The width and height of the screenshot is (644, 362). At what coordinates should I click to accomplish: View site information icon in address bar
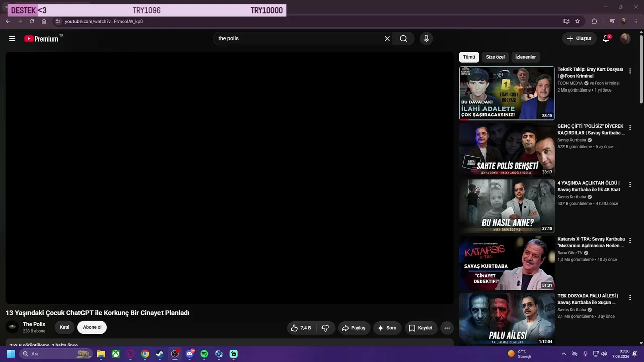(x=58, y=21)
